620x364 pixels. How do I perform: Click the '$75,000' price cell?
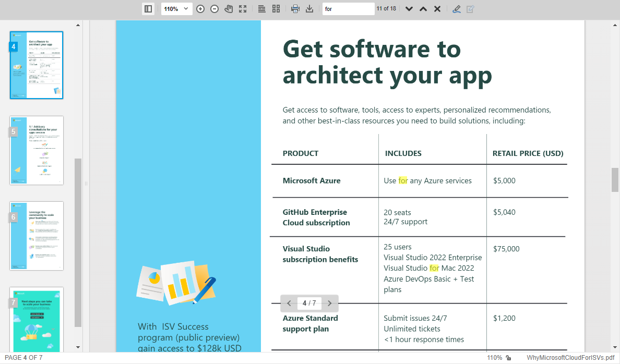(x=506, y=249)
